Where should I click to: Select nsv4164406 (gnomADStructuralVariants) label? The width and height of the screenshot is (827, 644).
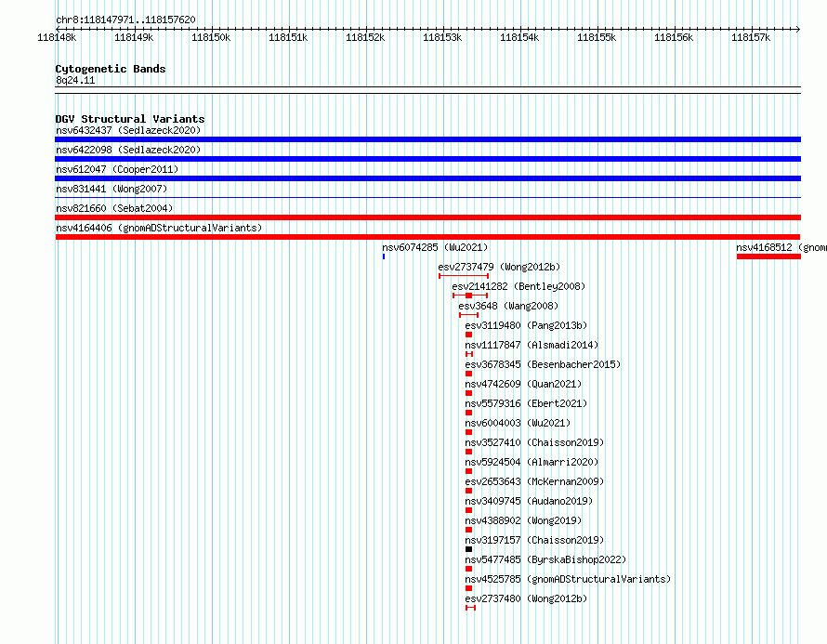point(159,228)
